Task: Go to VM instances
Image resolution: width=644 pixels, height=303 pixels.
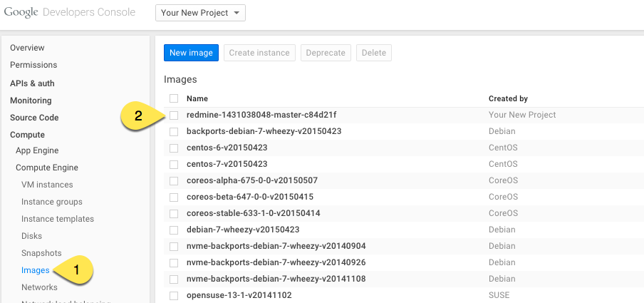Action: (x=47, y=185)
